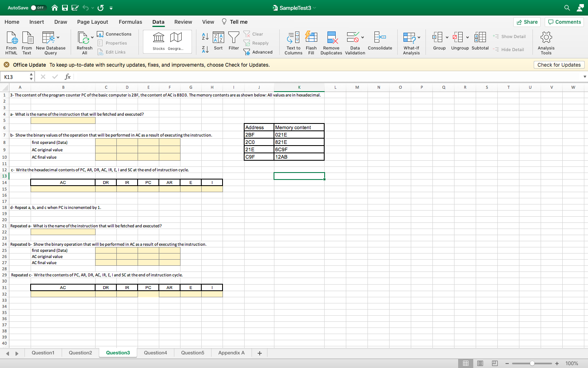Click zoom in plus button

click(557, 363)
